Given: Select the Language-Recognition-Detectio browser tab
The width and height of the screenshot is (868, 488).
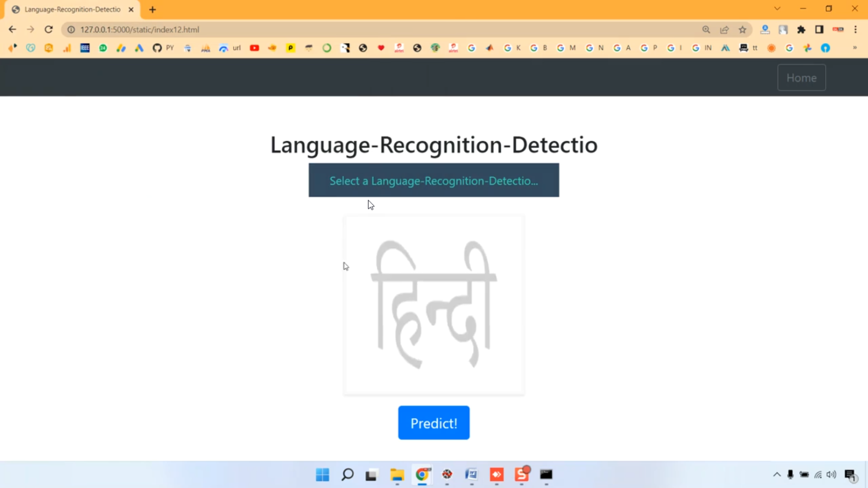Looking at the screenshot, I should coord(72,9).
